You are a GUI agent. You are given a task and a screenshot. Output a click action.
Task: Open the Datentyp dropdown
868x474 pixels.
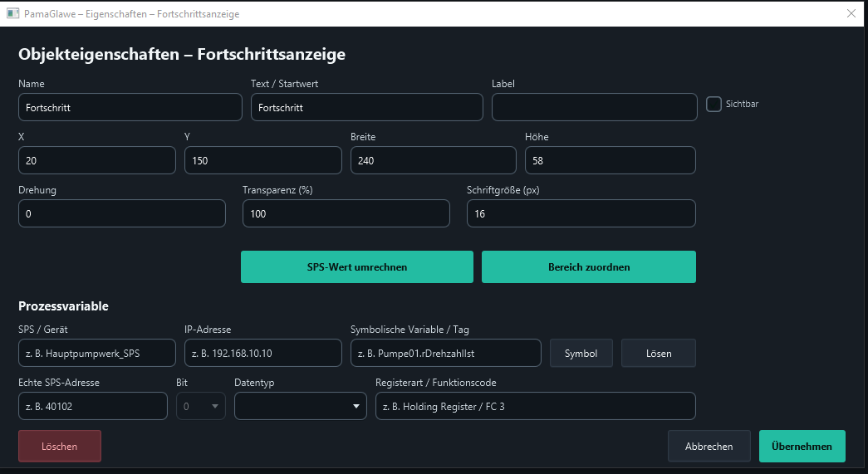point(301,406)
